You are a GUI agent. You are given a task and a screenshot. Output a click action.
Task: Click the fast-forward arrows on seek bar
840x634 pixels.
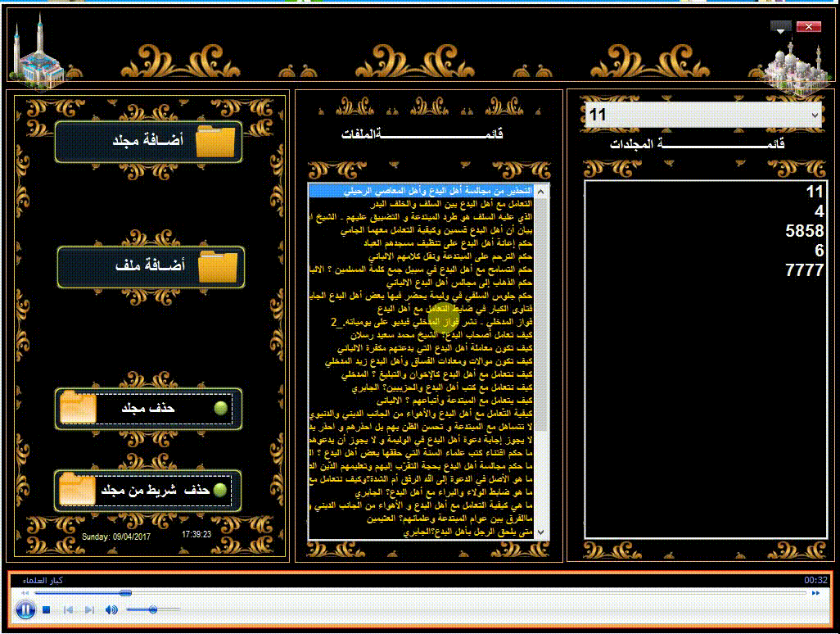coord(815,592)
